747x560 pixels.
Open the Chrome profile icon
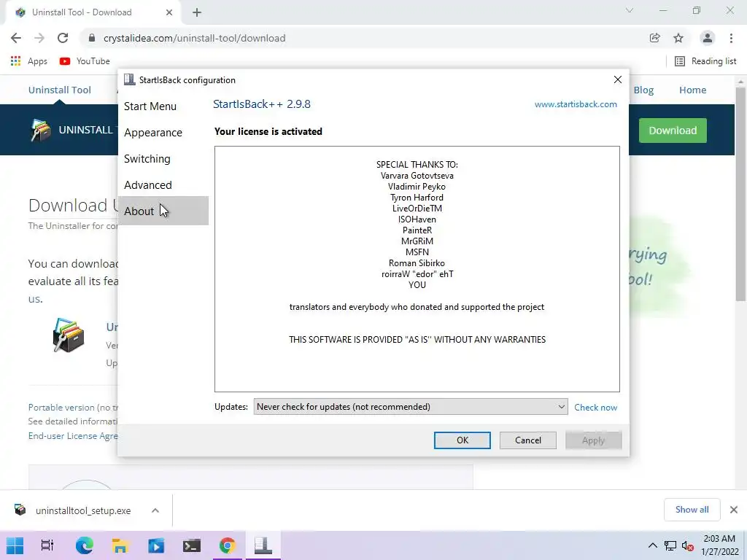[707, 38]
